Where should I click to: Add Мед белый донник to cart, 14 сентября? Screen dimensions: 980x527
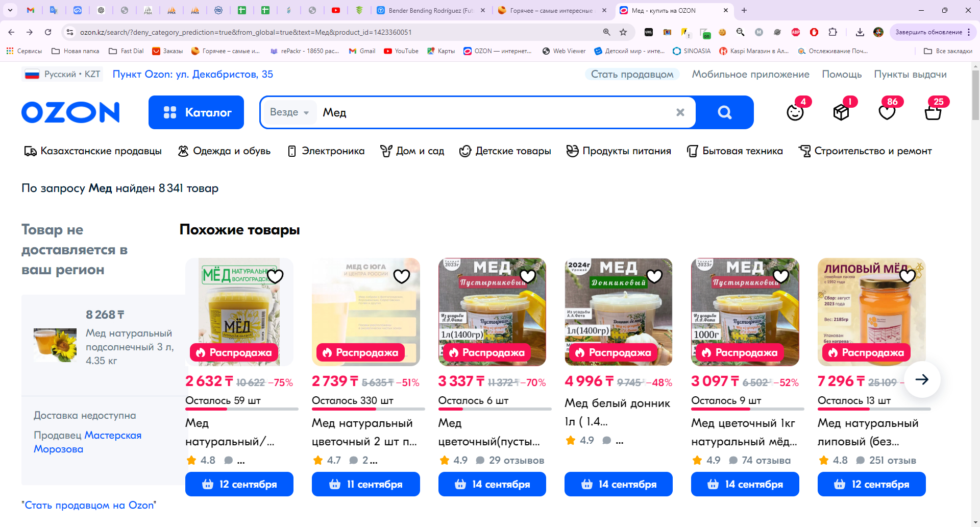click(x=619, y=484)
